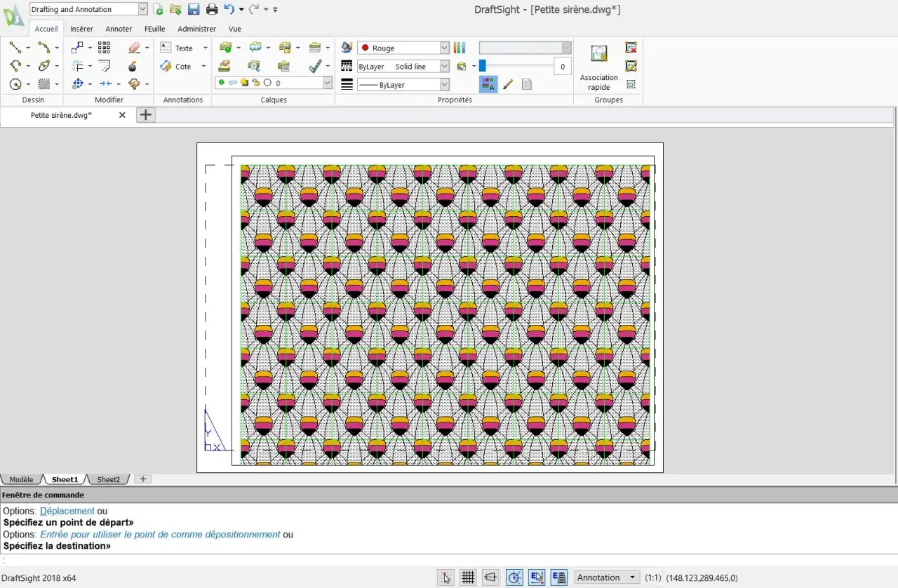
Task: Switch to the Insérer ribbon tab
Action: pos(81,29)
